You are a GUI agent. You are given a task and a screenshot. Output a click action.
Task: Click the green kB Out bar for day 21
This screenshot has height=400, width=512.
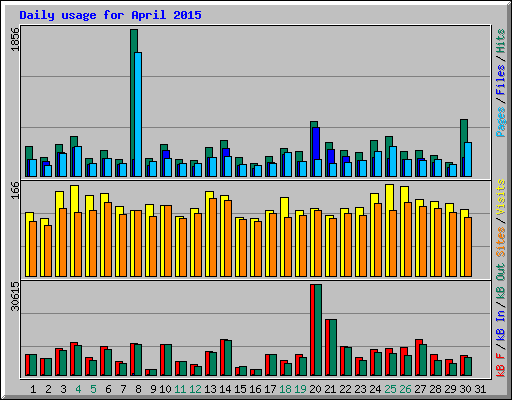333,347
